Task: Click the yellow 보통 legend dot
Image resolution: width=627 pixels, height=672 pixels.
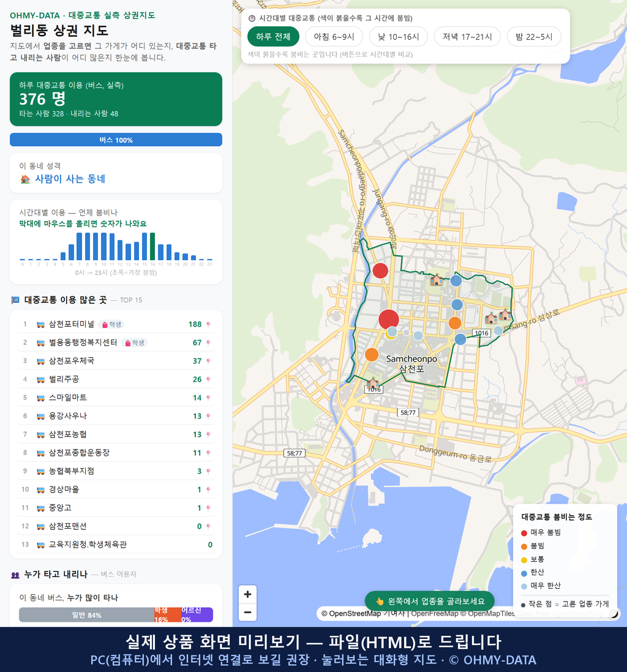Action: coord(524,560)
